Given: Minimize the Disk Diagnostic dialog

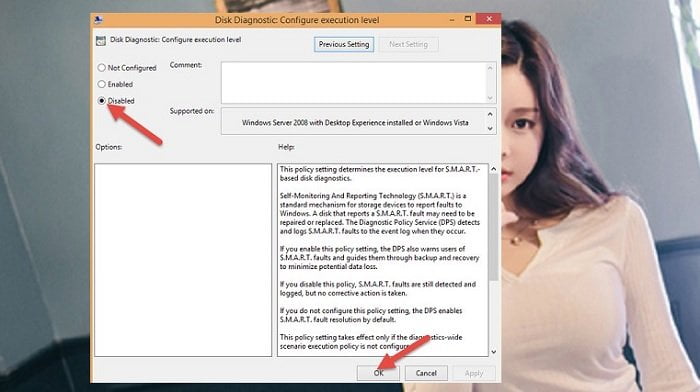Looking at the screenshot, I should tap(452, 20).
